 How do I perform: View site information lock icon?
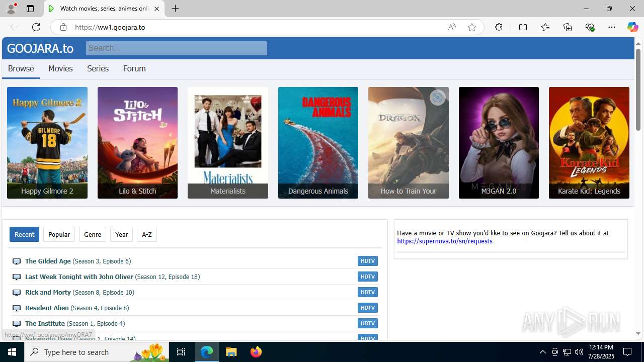(x=63, y=27)
